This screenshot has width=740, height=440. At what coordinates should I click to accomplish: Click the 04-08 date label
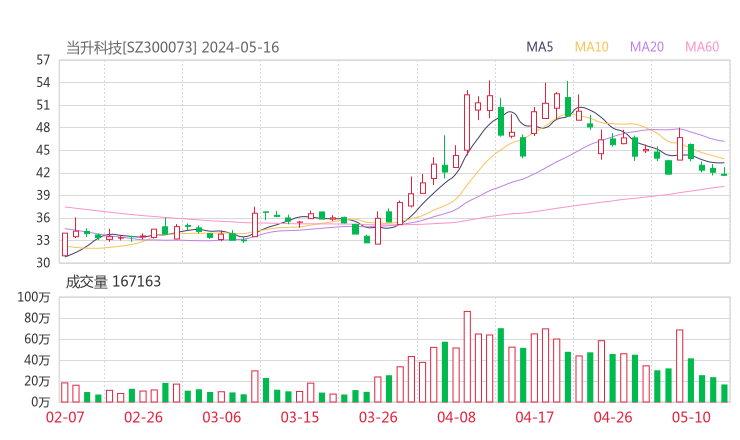456,417
